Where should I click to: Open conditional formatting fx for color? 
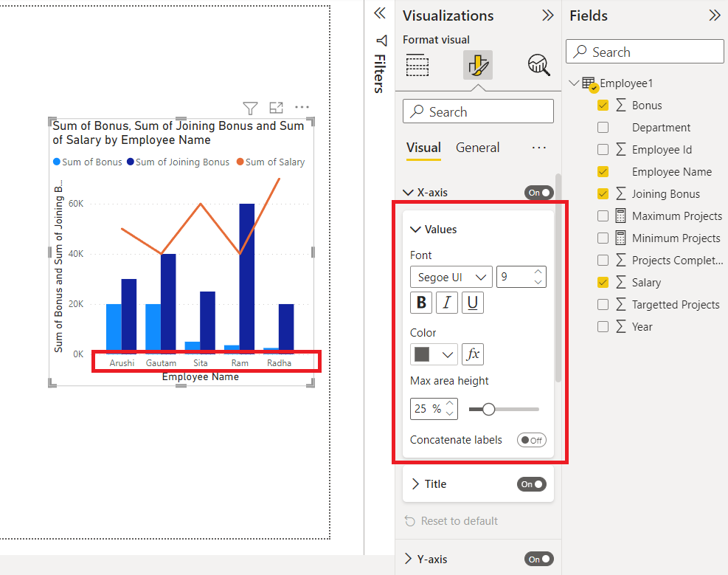pos(473,354)
